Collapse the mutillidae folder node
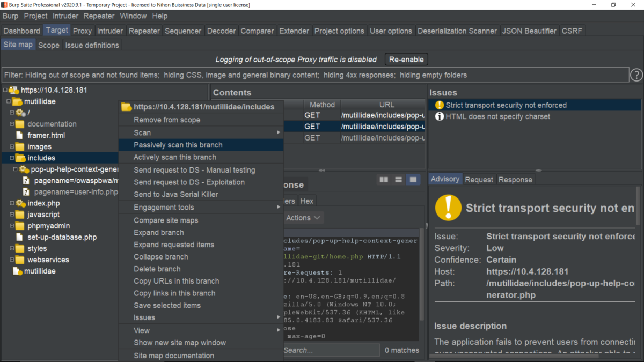 click(x=9, y=101)
